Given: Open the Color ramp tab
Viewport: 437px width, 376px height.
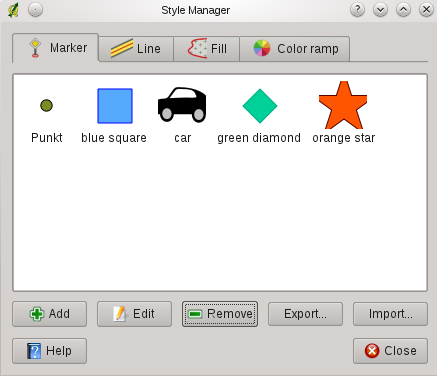Looking at the screenshot, I should (295, 49).
